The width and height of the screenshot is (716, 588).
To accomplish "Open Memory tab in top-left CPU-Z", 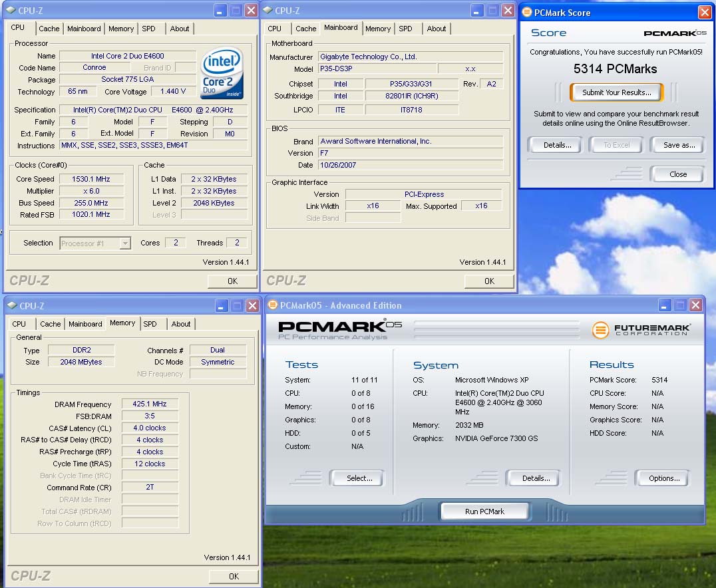I will point(121,29).
